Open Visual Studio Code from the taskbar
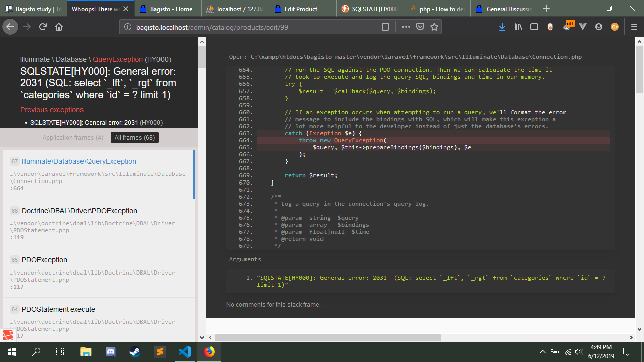 184,352
